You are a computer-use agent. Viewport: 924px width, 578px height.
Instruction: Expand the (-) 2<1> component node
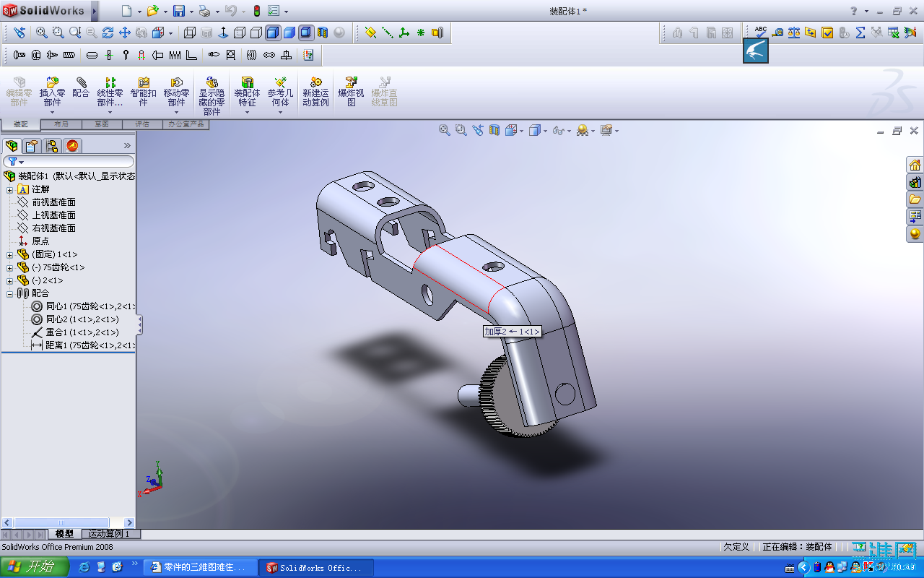10,280
